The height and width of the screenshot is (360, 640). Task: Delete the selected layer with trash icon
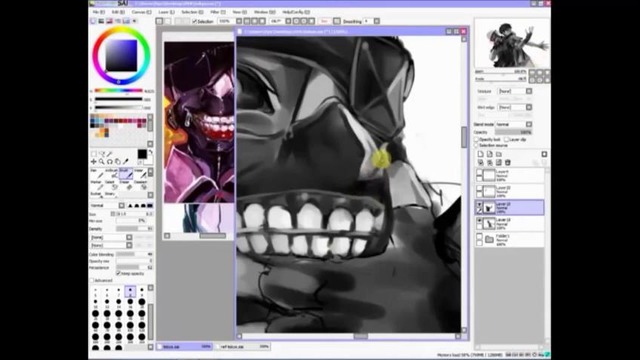click(507, 162)
